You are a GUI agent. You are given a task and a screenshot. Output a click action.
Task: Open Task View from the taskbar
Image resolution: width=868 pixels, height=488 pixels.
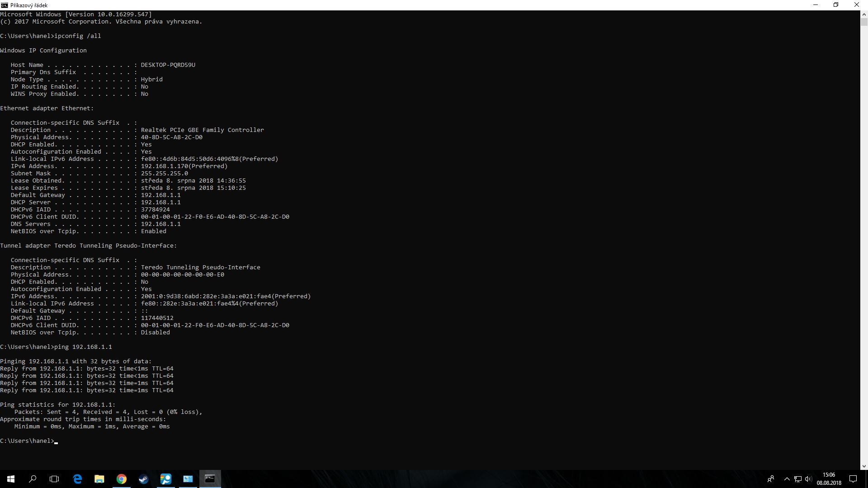54,479
